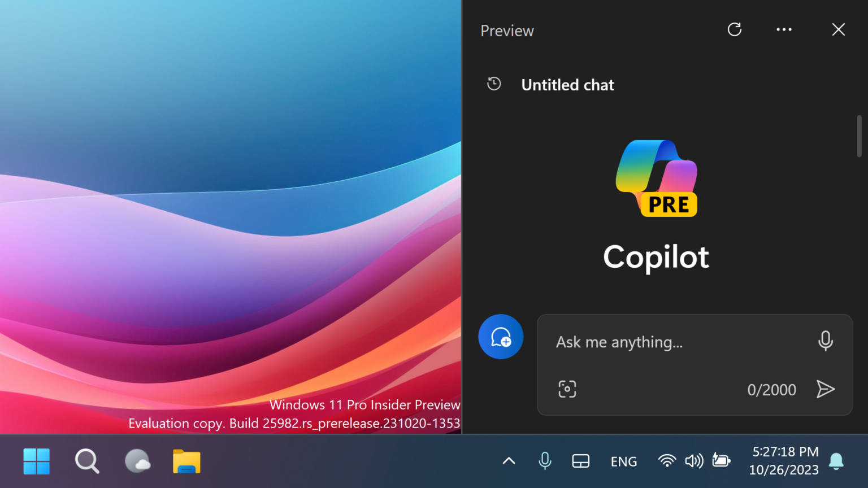Select the Untitled chat session
Image resolution: width=868 pixels, height=488 pixels.
(567, 85)
